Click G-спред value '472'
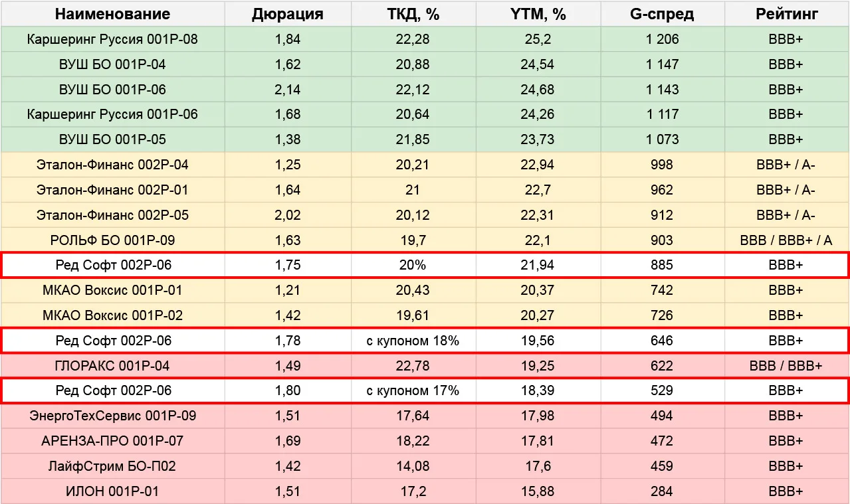Screen dimensions: 850x504 click(x=663, y=441)
